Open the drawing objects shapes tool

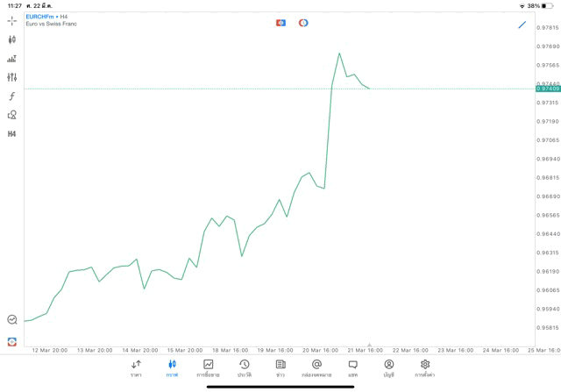click(x=11, y=115)
